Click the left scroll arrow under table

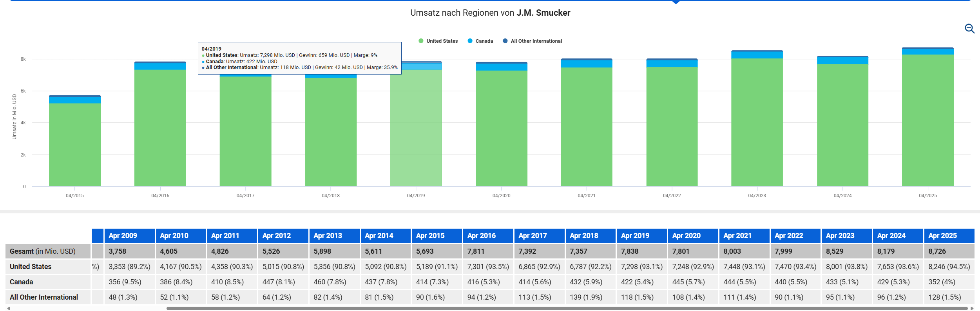(x=9, y=308)
